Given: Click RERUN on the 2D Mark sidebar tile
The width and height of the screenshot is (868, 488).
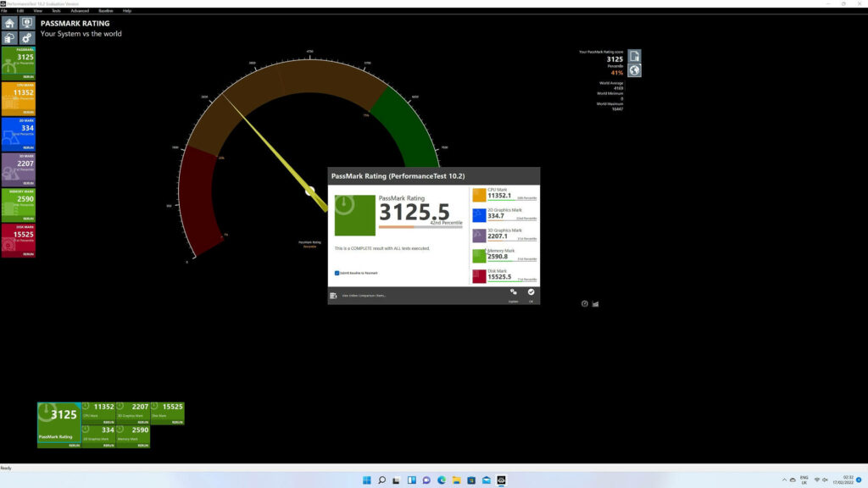Looking at the screenshot, I should pos(28,147).
